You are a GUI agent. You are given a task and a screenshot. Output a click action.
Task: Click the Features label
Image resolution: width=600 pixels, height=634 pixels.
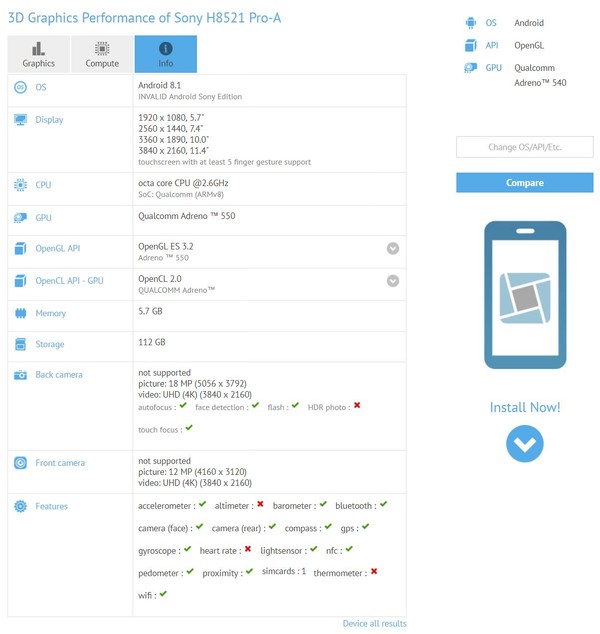[x=52, y=506]
